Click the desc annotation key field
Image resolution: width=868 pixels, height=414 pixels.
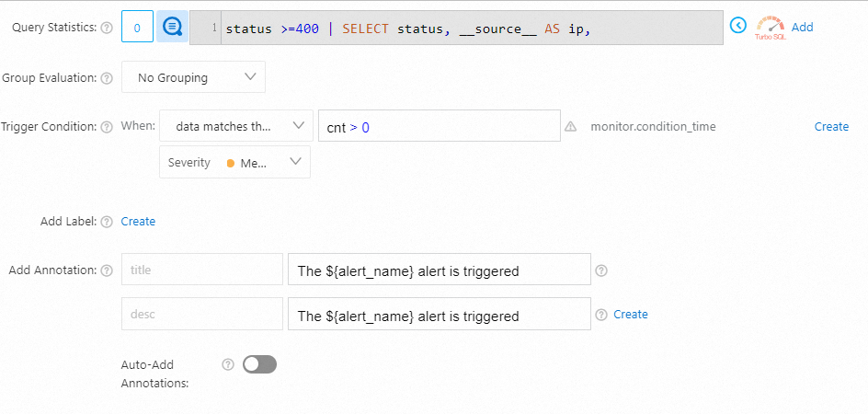(202, 315)
